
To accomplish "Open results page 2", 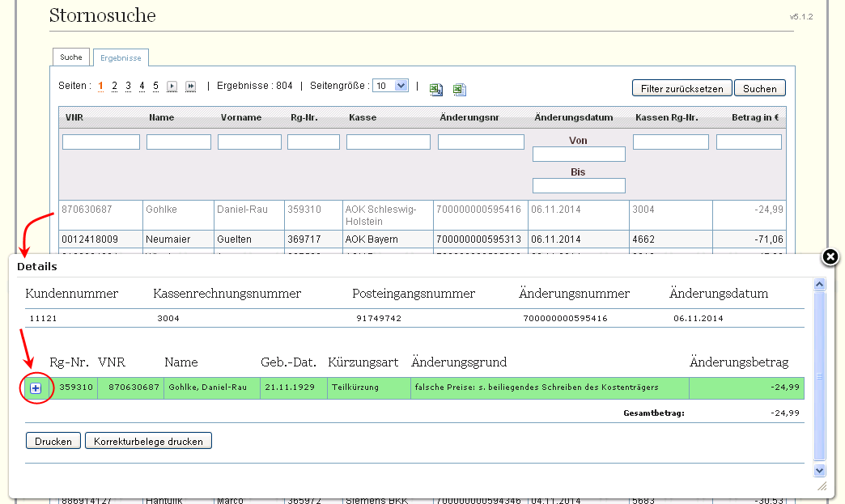I will click(114, 86).
